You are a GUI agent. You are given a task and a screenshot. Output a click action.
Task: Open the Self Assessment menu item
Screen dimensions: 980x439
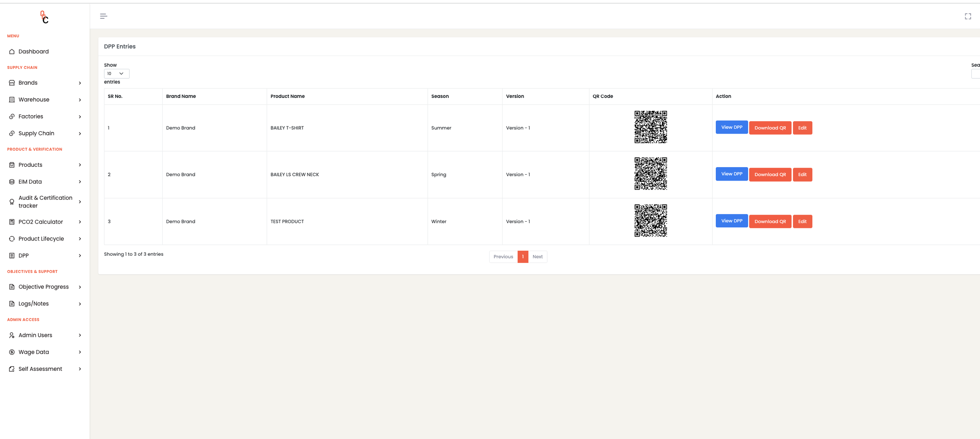coord(40,369)
